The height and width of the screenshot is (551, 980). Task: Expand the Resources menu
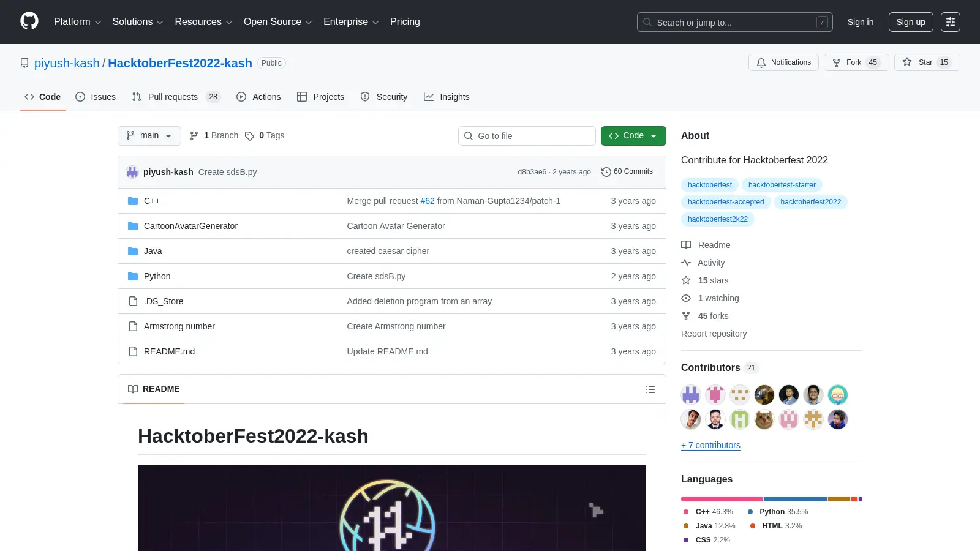pos(204,22)
